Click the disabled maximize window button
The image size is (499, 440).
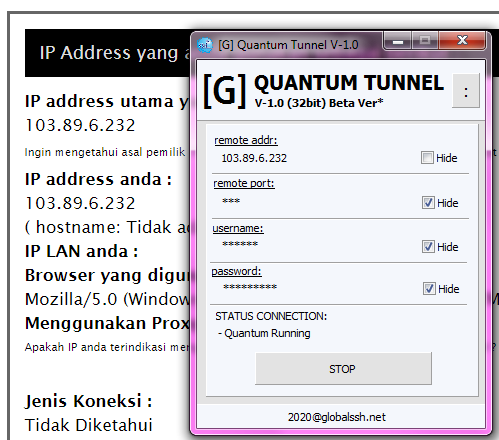[x=425, y=41]
